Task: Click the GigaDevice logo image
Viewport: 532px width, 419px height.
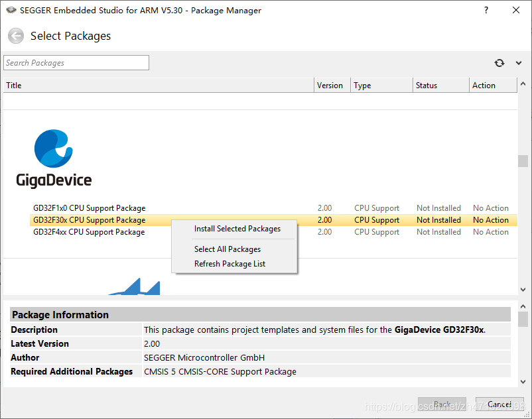Action: [54, 158]
